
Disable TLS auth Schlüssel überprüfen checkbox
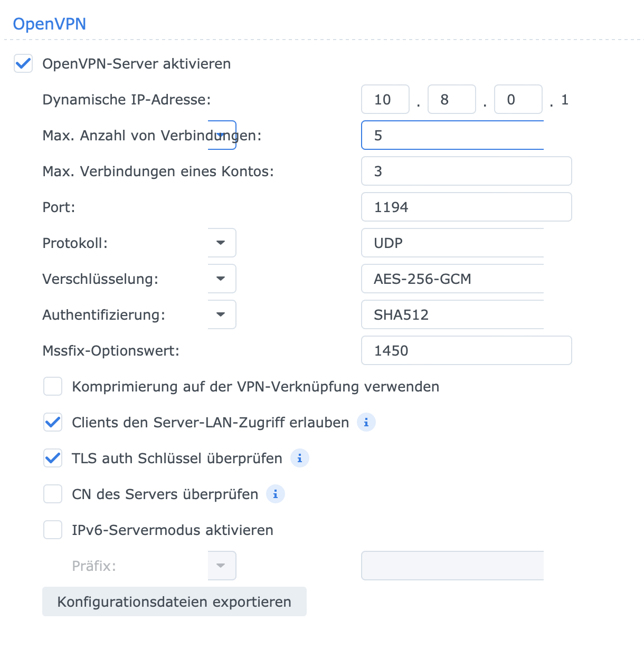[x=53, y=458]
